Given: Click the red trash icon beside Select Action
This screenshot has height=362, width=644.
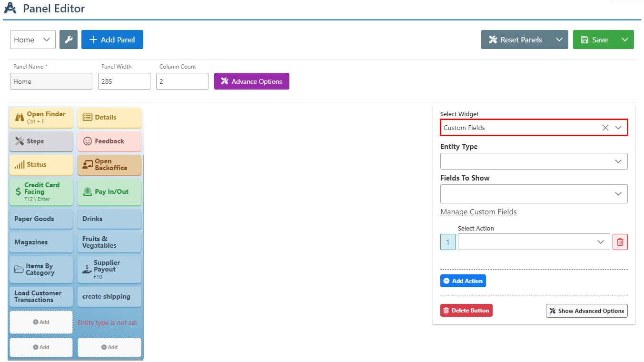Looking at the screenshot, I should (620, 242).
